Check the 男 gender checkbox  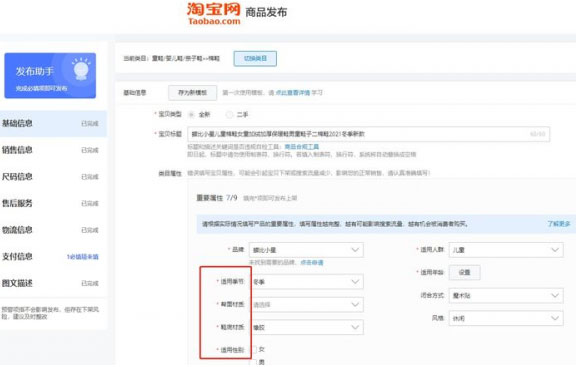pyautogui.click(x=253, y=362)
